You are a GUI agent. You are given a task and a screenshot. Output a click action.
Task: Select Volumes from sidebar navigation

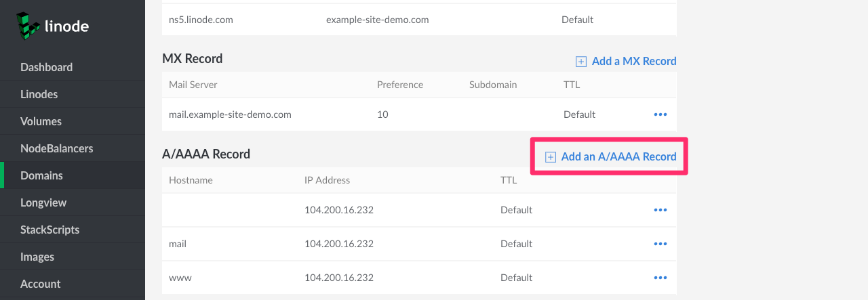tap(41, 121)
